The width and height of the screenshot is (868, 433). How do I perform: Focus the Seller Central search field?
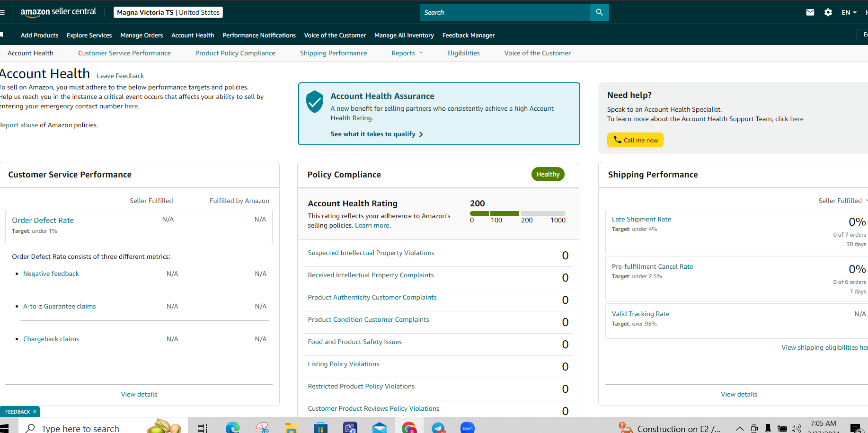point(505,12)
